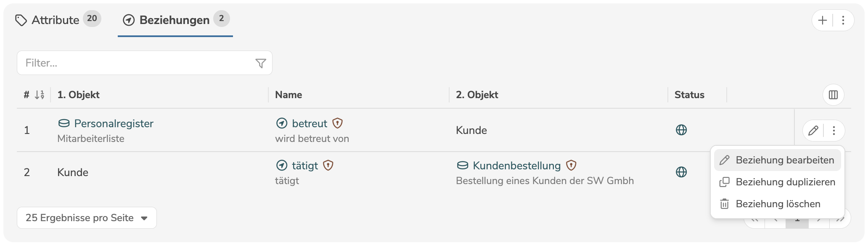The image size is (868, 246).
Task: Open the Personalregister object link
Action: tap(114, 123)
